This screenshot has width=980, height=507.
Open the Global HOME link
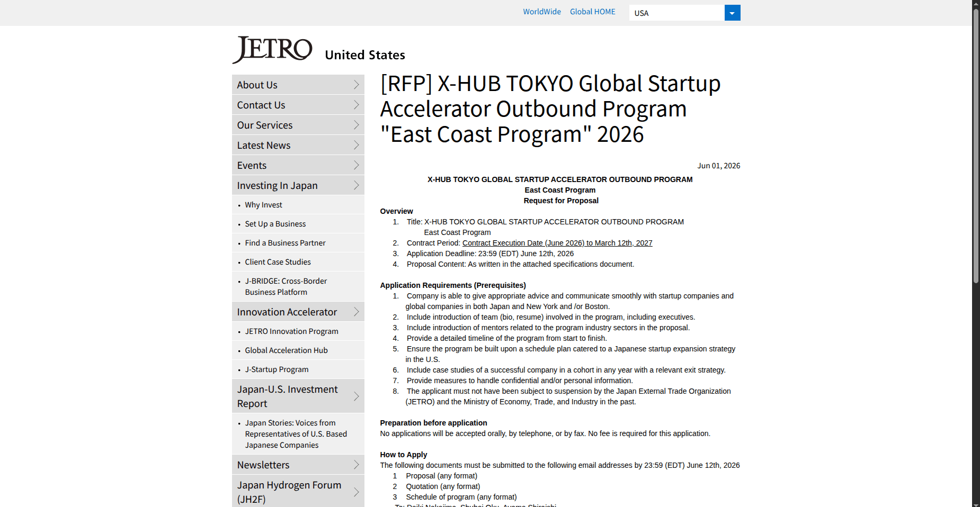pyautogui.click(x=592, y=12)
